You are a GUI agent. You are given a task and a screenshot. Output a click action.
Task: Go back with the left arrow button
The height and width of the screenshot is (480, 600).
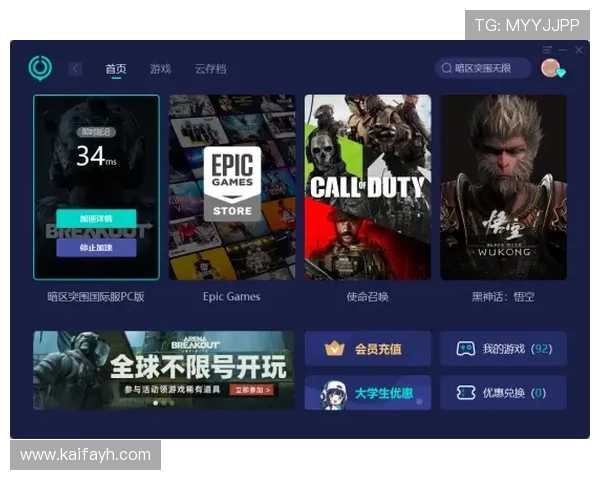tap(75, 69)
